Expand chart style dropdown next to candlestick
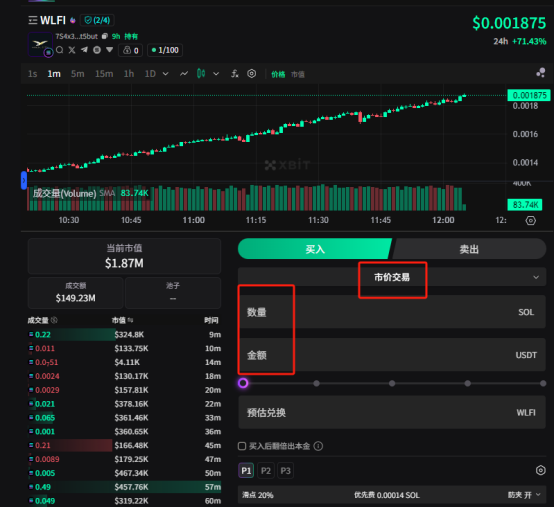554x508 pixels. pyautogui.click(x=216, y=74)
